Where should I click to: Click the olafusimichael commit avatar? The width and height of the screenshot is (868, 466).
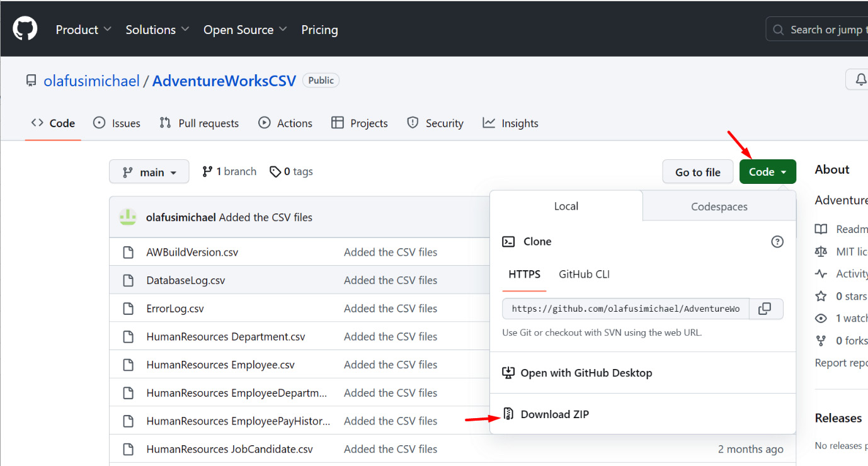tap(128, 217)
